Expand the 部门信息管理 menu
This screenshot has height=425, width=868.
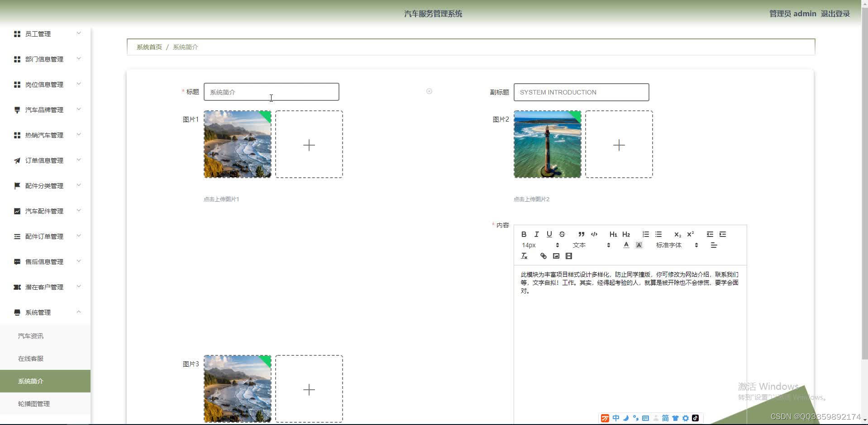[45, 59]
